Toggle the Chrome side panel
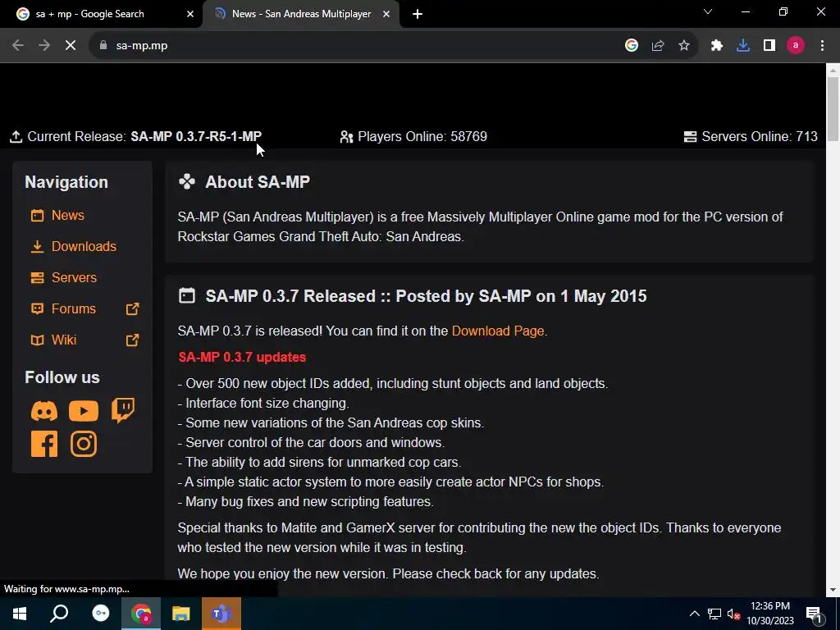The height and width of the screenshot is (630, 840). click(769, 46)
